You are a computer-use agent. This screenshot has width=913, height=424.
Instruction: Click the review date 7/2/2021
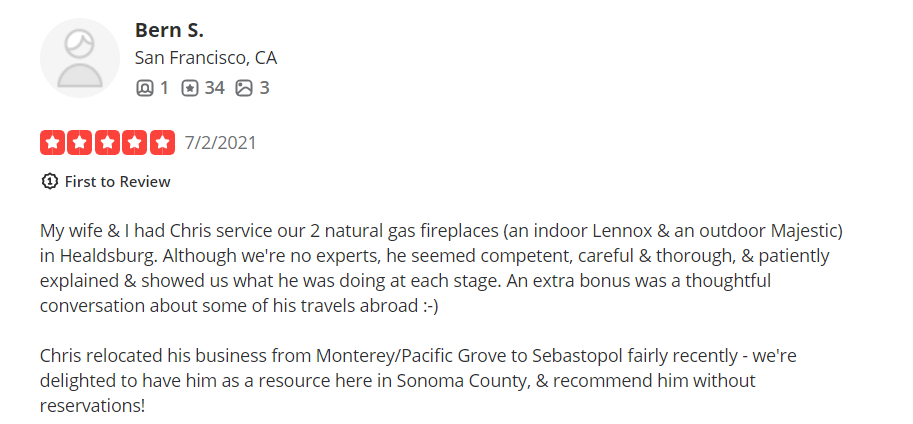221,143
